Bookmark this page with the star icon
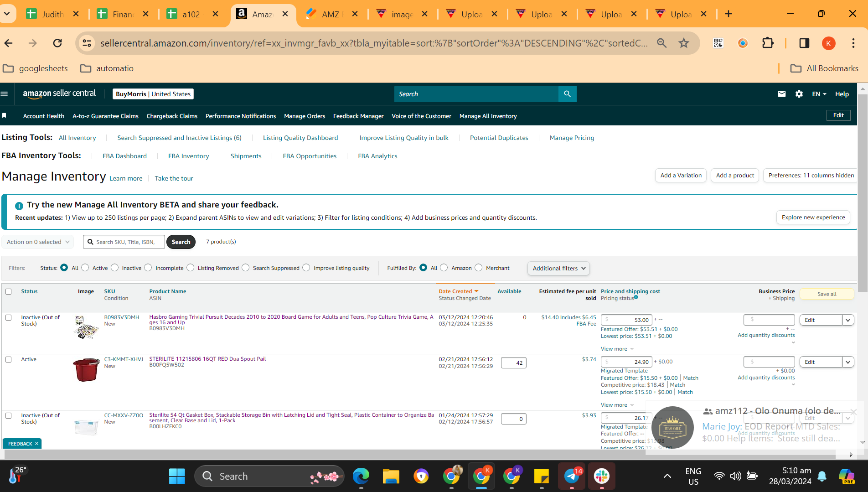The image size is (868, 492). coord(684,43)
